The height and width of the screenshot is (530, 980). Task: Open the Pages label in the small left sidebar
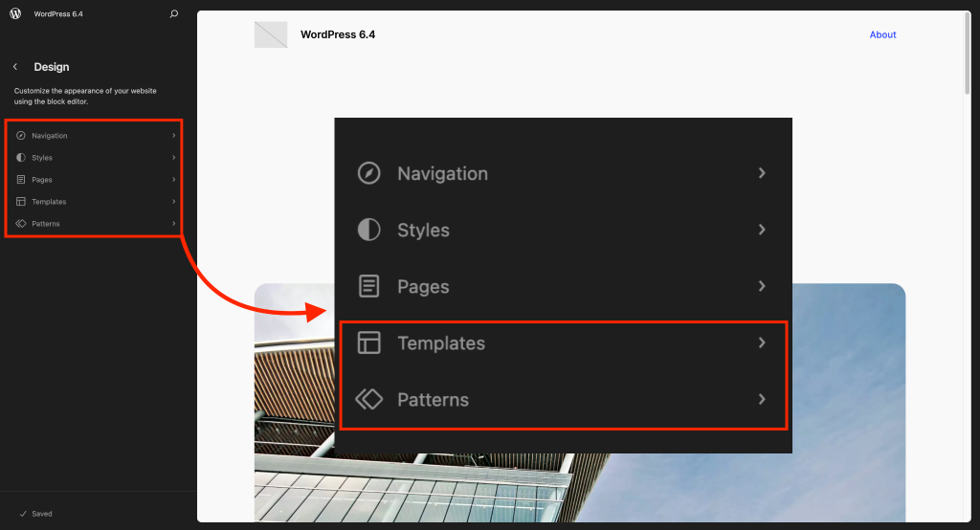(42, 179)
